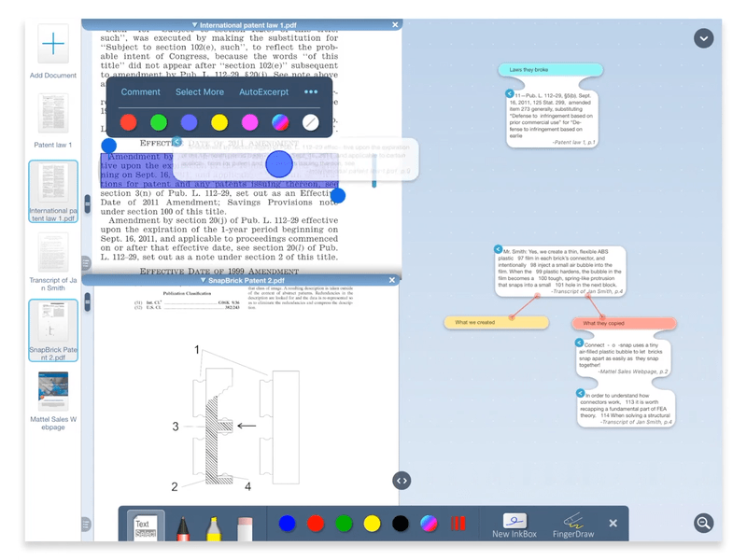Click the Add Document plus icon
Image resolution: width=747 pixels, height=560 pixels.
[53, 44]
